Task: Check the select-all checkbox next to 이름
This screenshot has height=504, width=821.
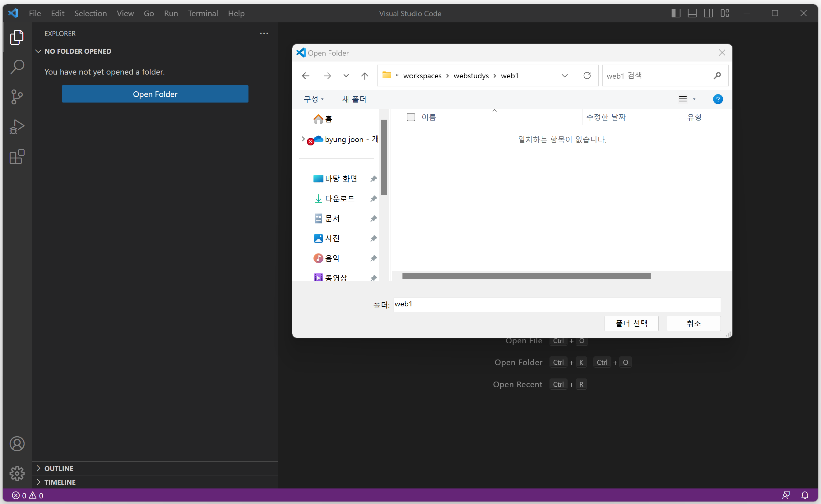Action: 411,117
